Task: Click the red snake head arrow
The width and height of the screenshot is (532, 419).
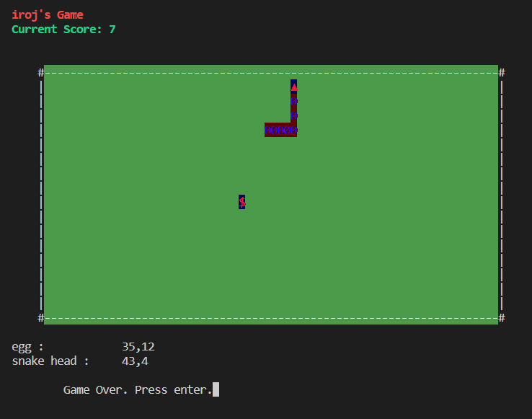Action: (294, 87)
